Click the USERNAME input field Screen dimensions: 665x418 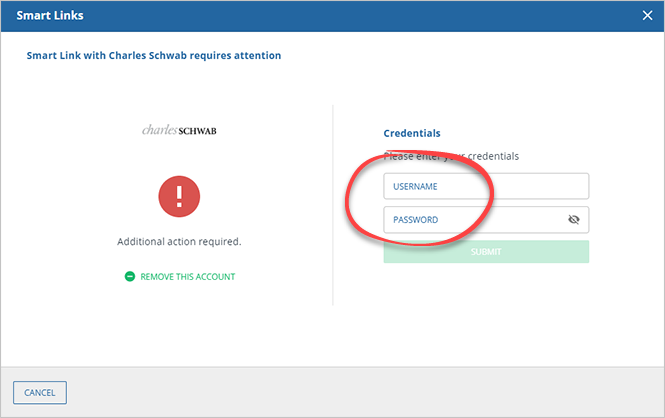[x=486, y=186]
